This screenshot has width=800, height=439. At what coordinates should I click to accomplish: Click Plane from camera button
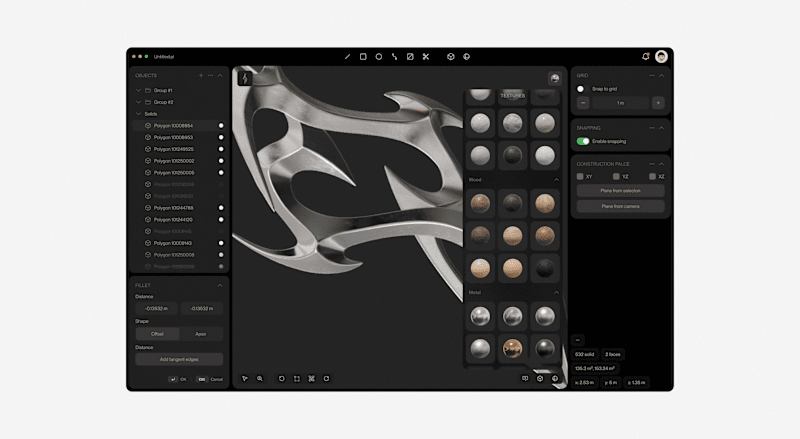point(620,206)
